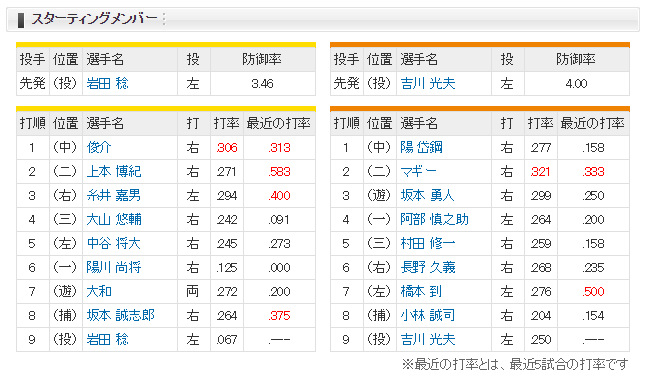Open player link 大和
The height and width of the screenshot is (388, 645).
(x=99, y=291)
